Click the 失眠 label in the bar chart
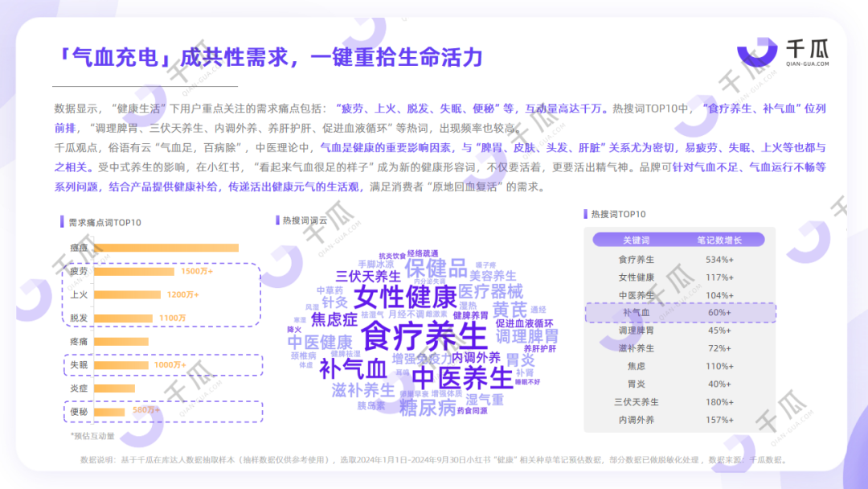This screenshot has height=489, width=868. pyautogui.click(x=79, y=365)
